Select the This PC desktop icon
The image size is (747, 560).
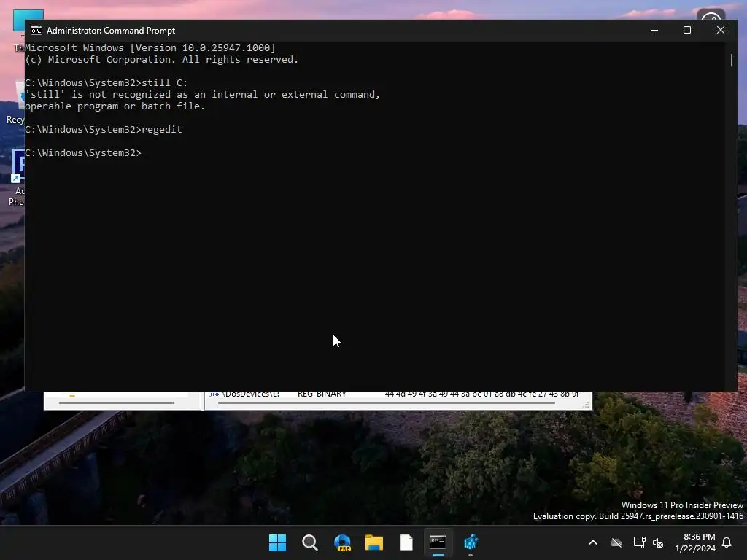coord(18,31)
